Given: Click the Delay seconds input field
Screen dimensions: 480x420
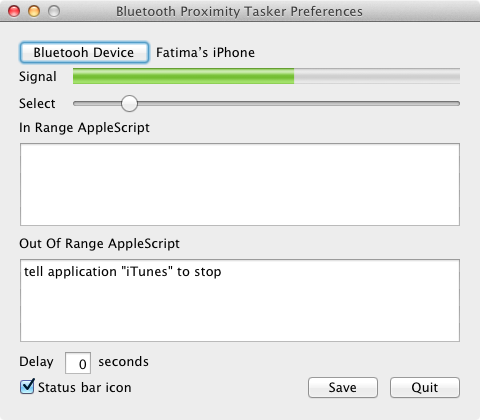Looking at the screenshot, I should pos(78,363).
